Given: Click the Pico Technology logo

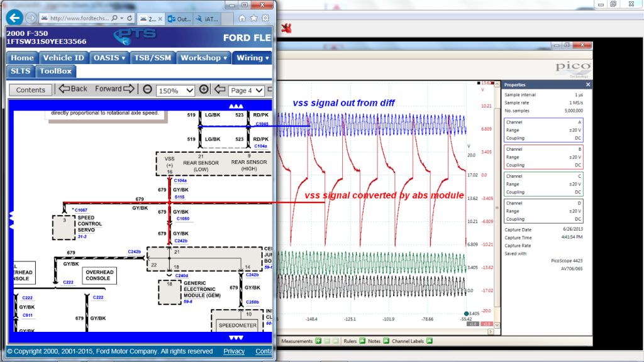Looking at the screenshot, I should 572,69.
